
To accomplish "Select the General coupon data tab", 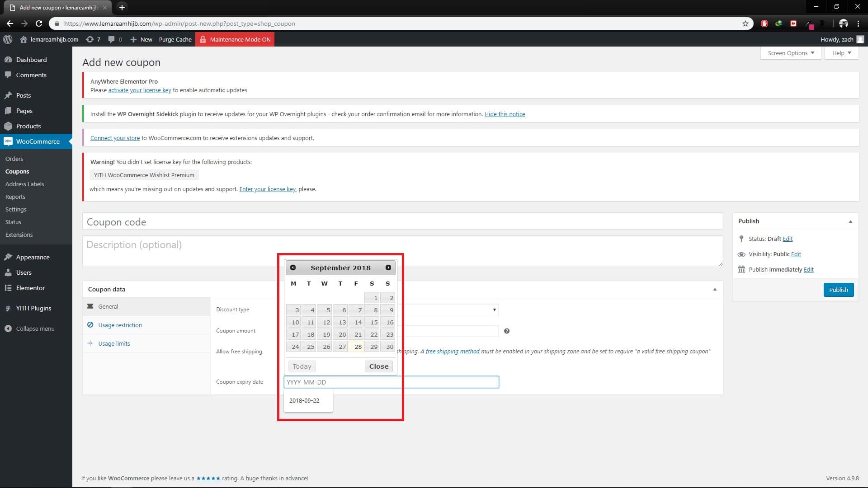I will [x=146, y=306].
